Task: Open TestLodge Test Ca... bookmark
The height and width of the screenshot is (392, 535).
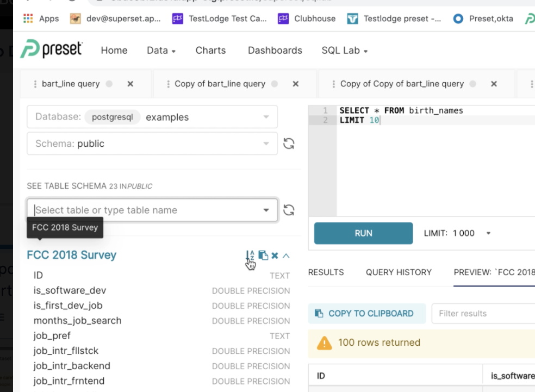Action: pos(219,18)
